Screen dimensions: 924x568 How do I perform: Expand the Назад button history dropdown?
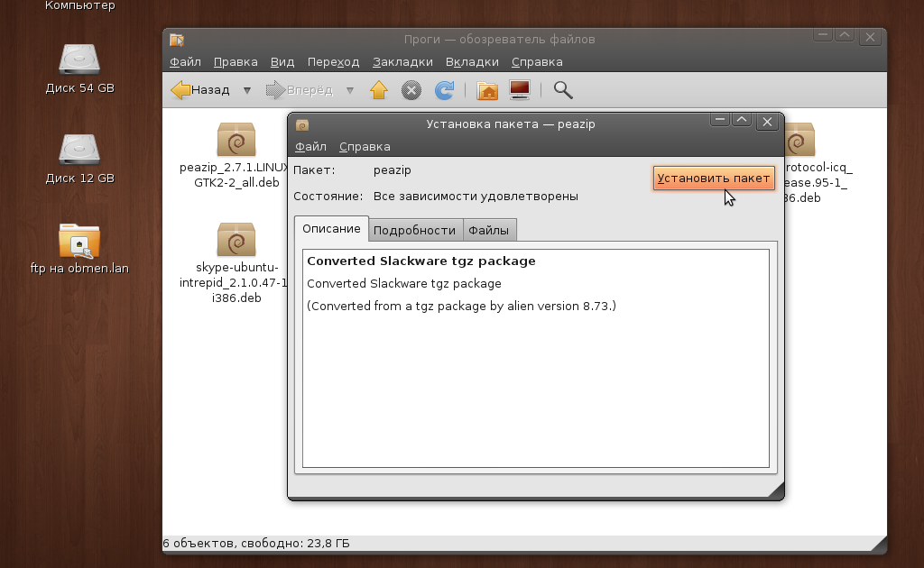point(245,90)
